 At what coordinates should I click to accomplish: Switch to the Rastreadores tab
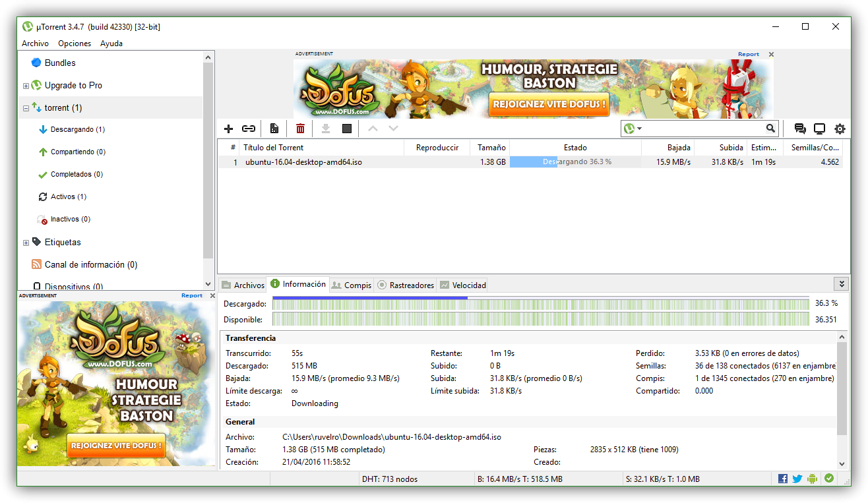point(406,285)
